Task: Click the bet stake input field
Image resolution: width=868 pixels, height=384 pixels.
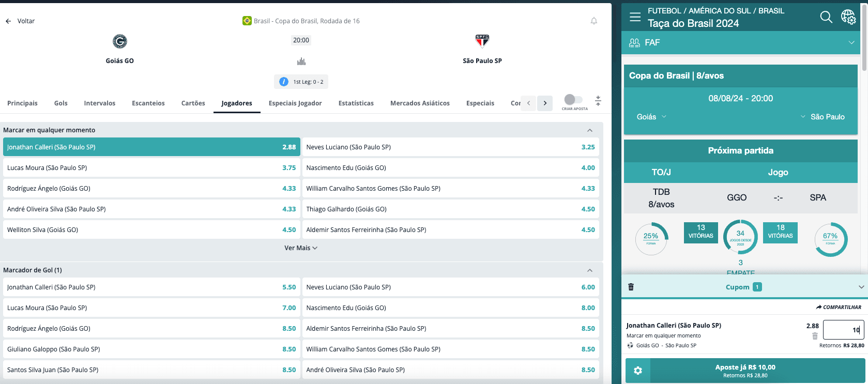Action: (x=843, y=330)
